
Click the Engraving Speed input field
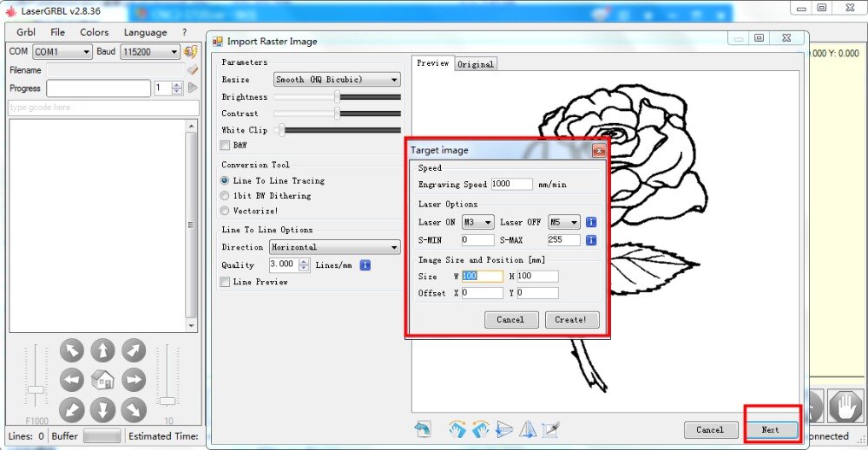(x=511, y=184)
